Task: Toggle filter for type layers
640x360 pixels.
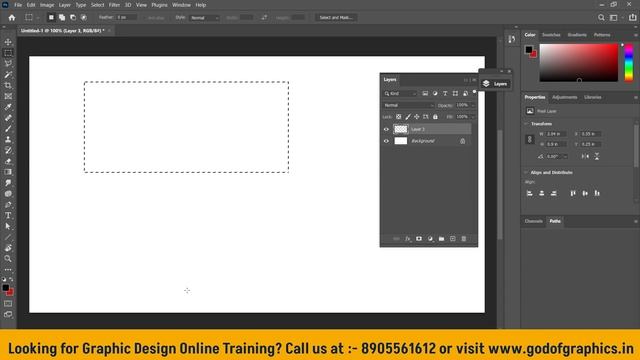Action: 445,93
